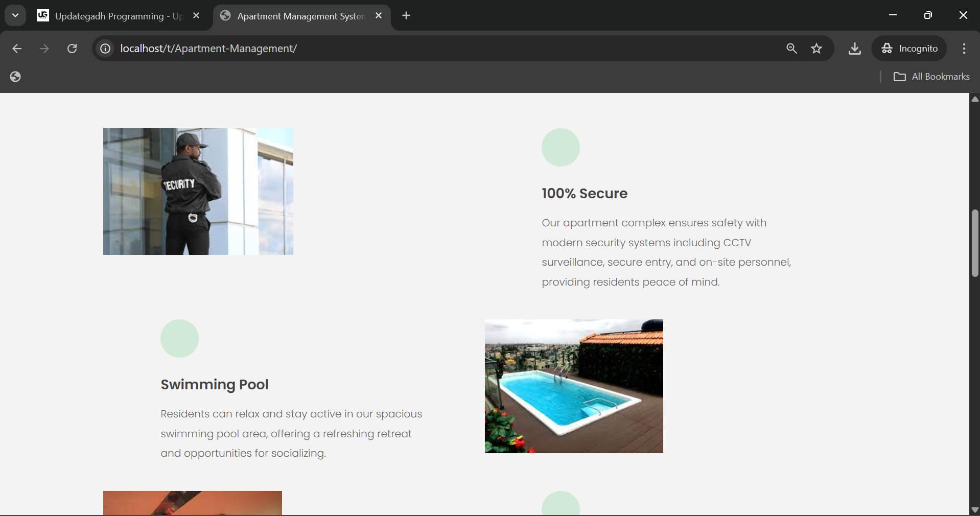980x516 pixels.
Task: Click the vertical scrollbar thumb
Action: click(x=975, y=243)
